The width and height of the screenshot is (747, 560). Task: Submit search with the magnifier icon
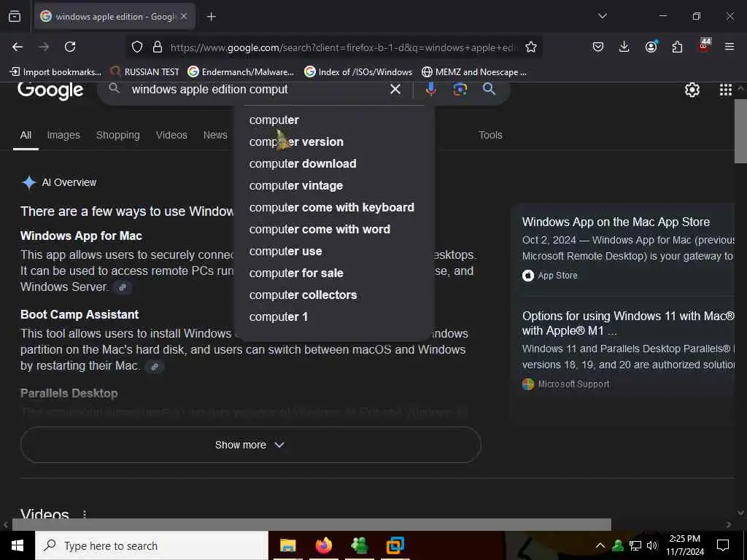pyautogui.click(x=489, y=89)
